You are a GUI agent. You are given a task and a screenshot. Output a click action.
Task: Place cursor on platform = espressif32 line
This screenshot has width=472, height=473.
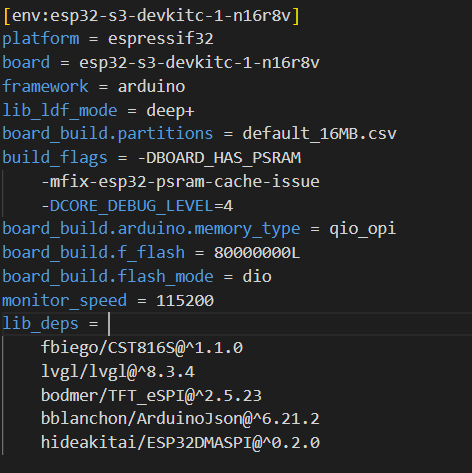(x=108, y=39)
